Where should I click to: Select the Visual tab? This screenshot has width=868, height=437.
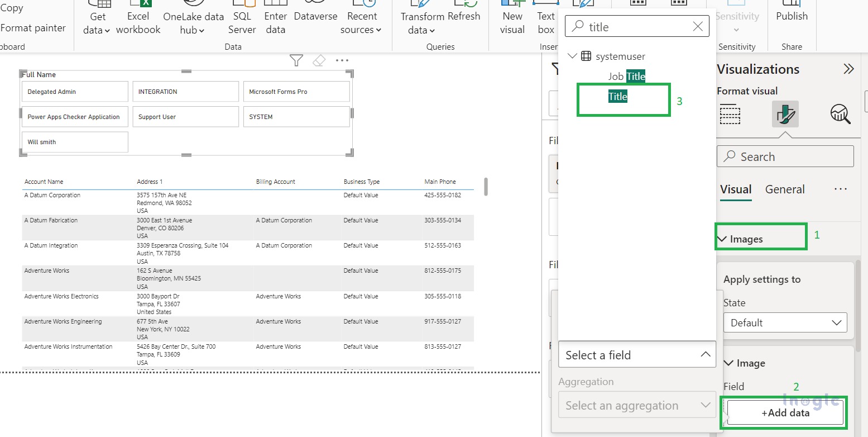click(736, 189)
